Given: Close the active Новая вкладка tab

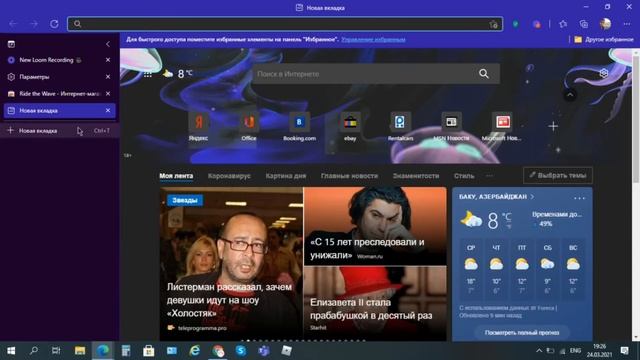Looking at the screenshot, I should (108, 111).
